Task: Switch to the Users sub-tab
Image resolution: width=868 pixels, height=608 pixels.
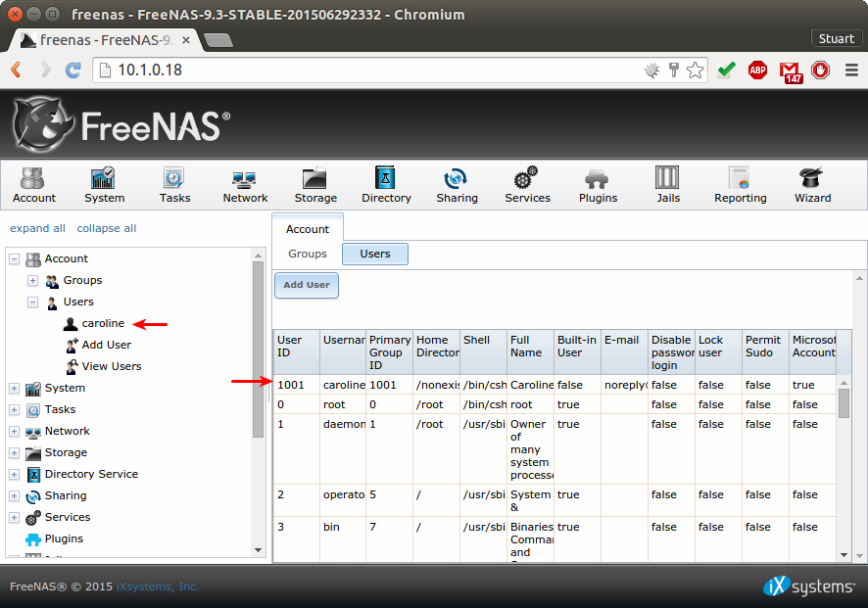Action: (x=375, y=254)
